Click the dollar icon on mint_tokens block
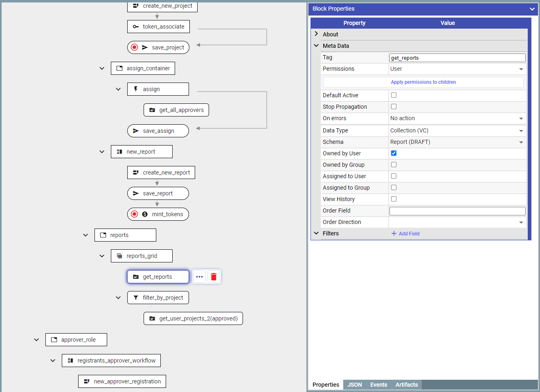The width and height of the screenshot is (540, 392). (145, 214)
